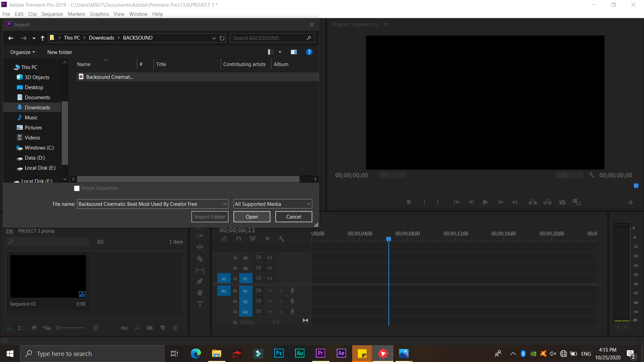
Task: Open the All Supported Media dropdown
Action: [x=273, y=204]
